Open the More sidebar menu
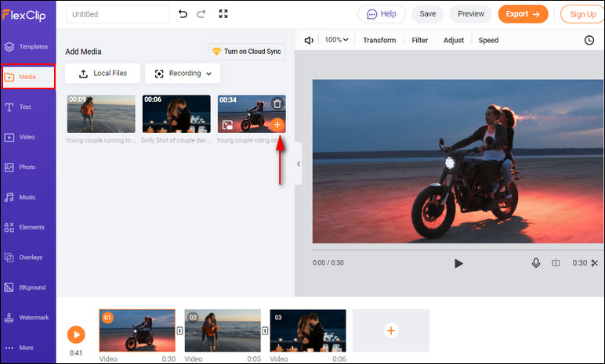The width and height of the screenshot is (605, 364). (x=19, y=348)
